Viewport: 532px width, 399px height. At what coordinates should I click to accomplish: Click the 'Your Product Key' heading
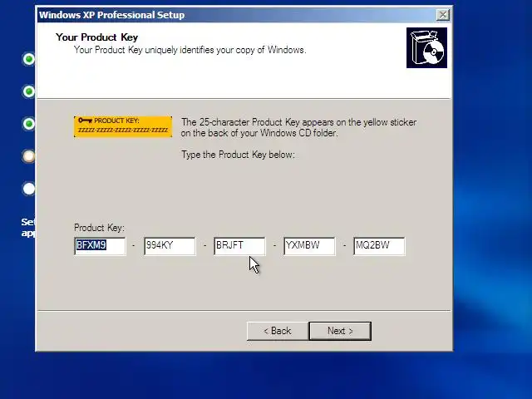coord(96,37)
